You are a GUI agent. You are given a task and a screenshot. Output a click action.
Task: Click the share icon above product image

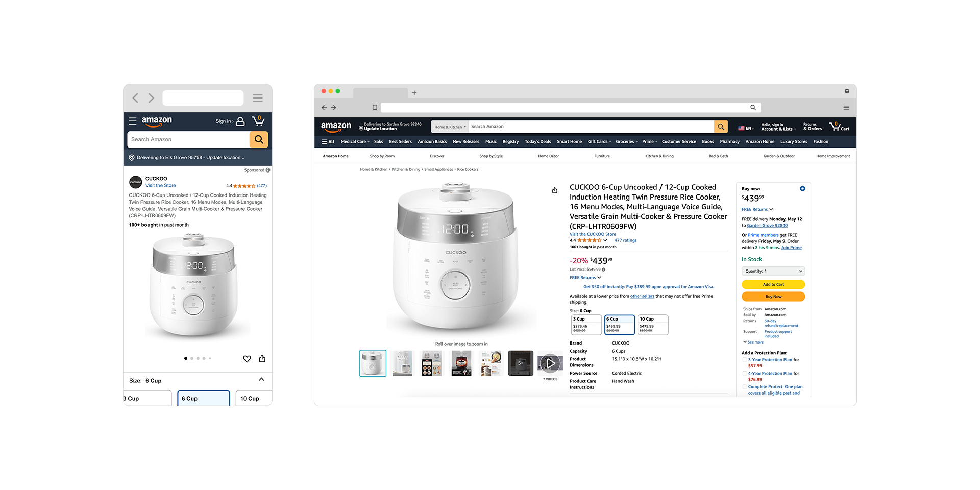(555, 190)
